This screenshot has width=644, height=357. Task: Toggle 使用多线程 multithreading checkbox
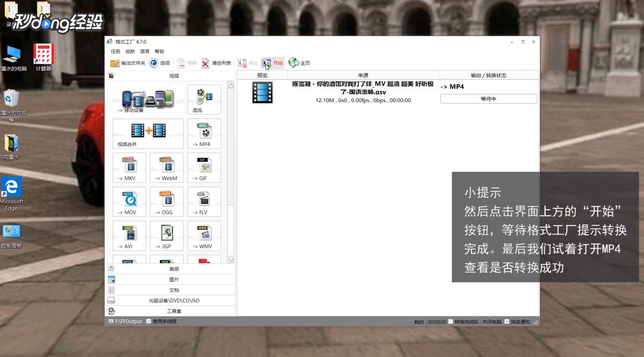click(x=149, y=321)
